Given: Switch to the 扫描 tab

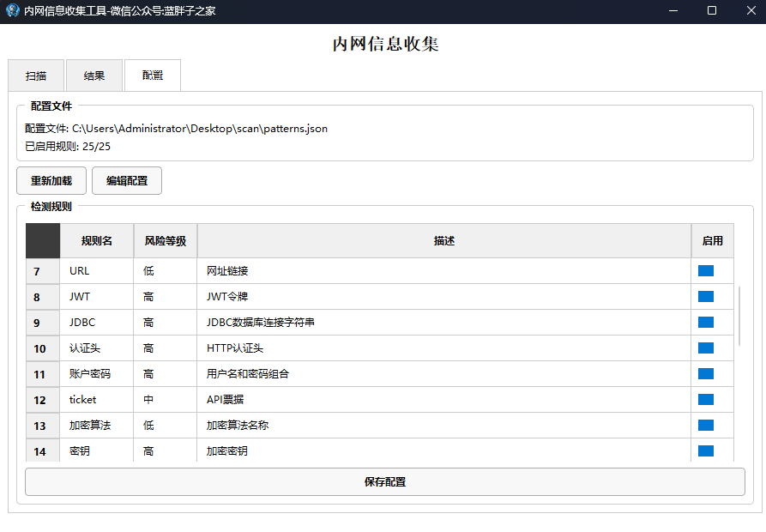Looking at the screenshot, I should tap(36, 76).
